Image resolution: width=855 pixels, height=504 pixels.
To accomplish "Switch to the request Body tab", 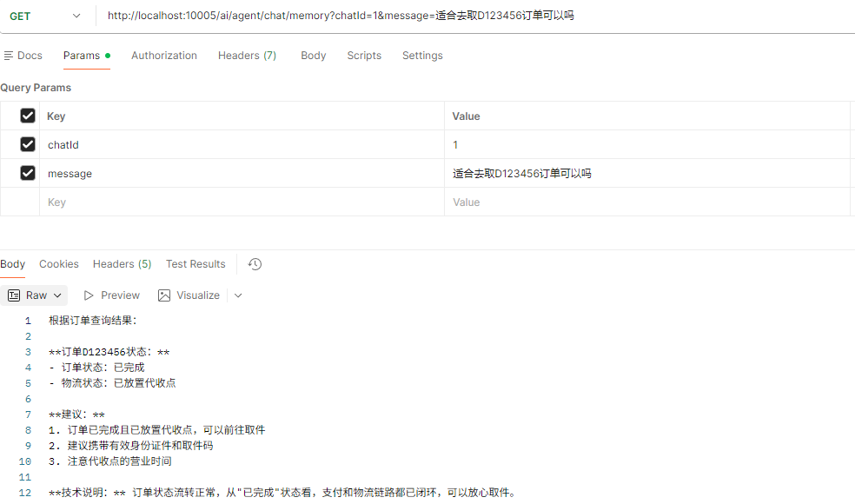I will 313,56.
